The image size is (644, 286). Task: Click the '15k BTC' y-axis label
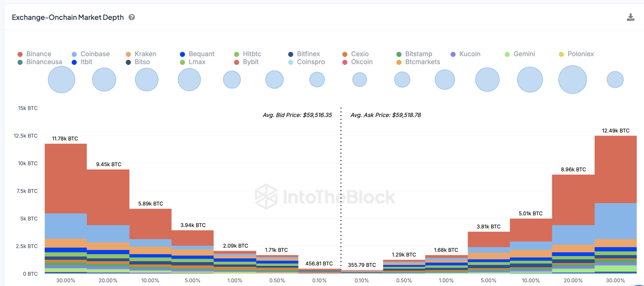pos(28,108)
